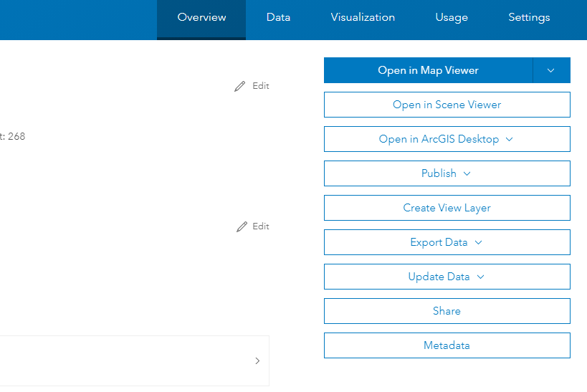Image resolution: width=587 pixels, height=392 pixels.
Task: Click the Open in Map Viewer button
Action: (428, 70)
